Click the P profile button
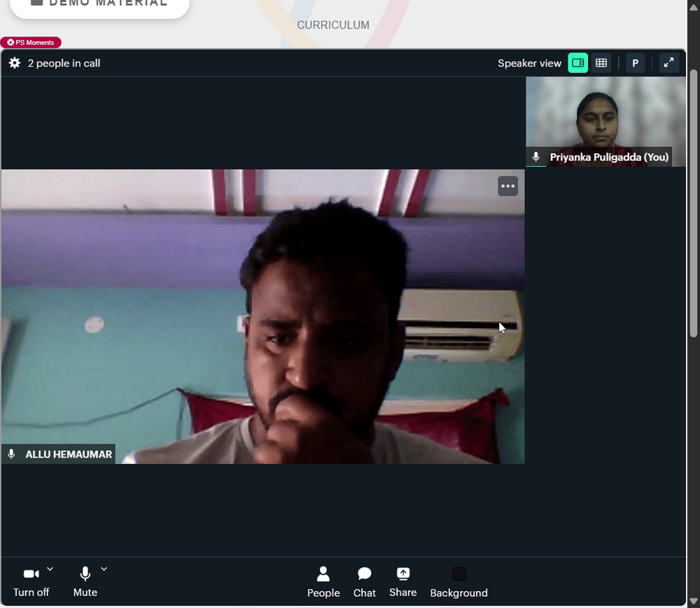 coord(635,63)
